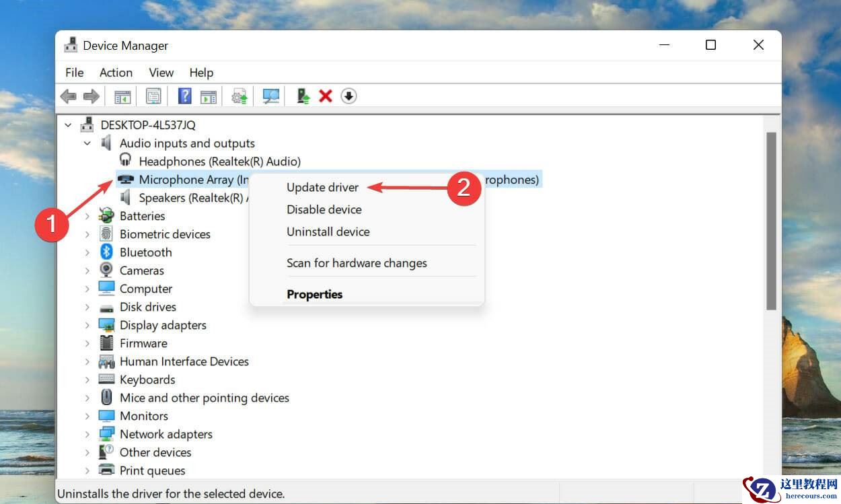This screenshot has height=504, width=841.
Task: Expand the Monitors chevron
Action: click(87, 416)
